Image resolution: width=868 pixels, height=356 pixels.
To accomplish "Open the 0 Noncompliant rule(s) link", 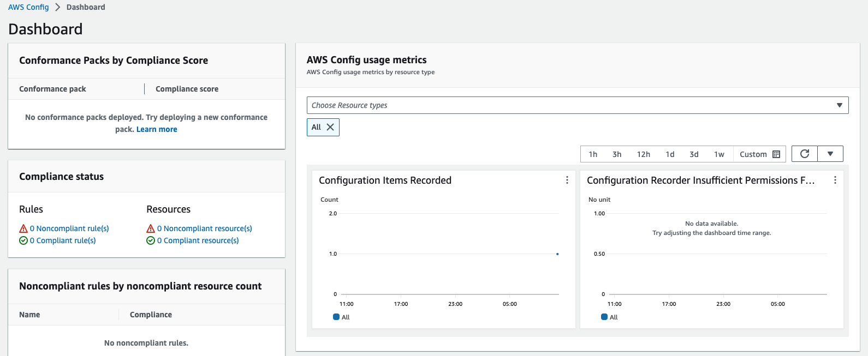I will pos(69,228).
